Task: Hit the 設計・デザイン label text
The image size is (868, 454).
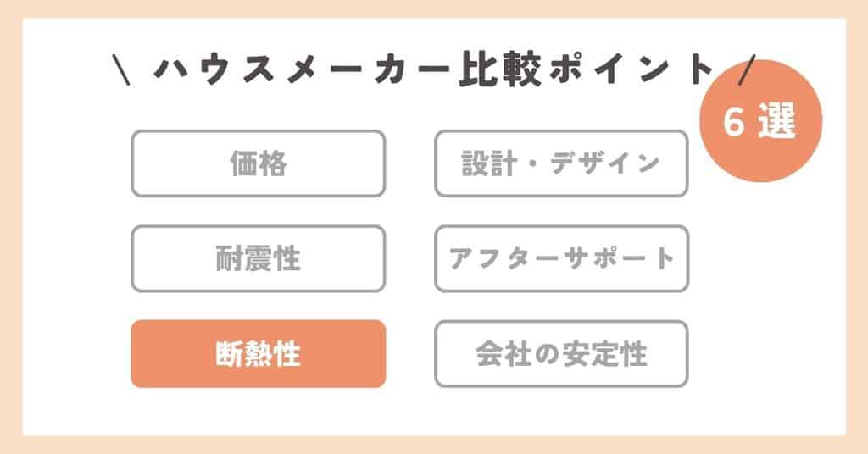Action: (561, 163)
